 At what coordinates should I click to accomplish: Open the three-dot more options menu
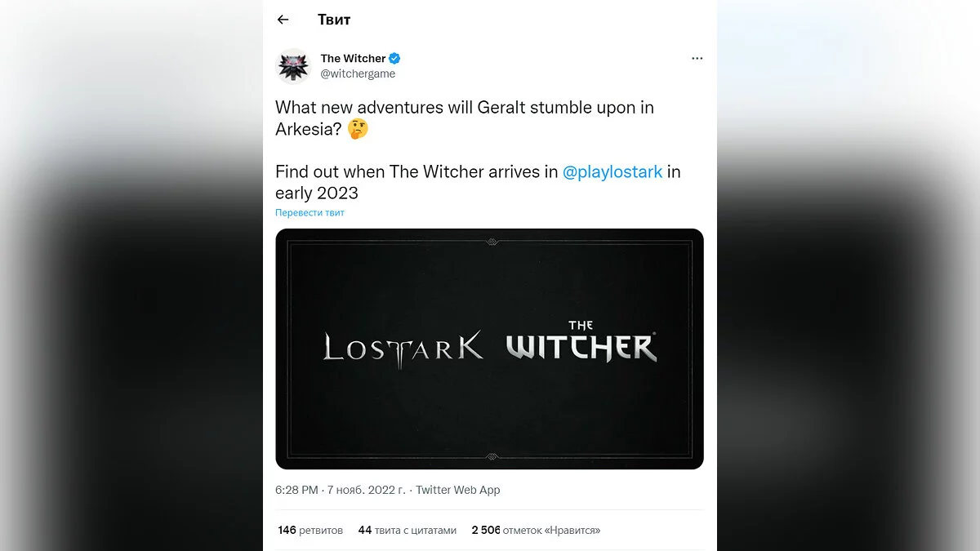(697, 59)
